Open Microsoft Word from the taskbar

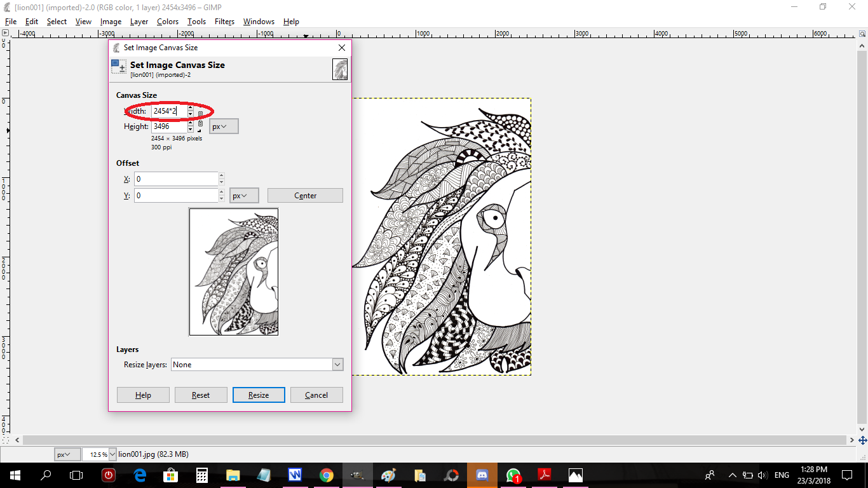[295, 475]
